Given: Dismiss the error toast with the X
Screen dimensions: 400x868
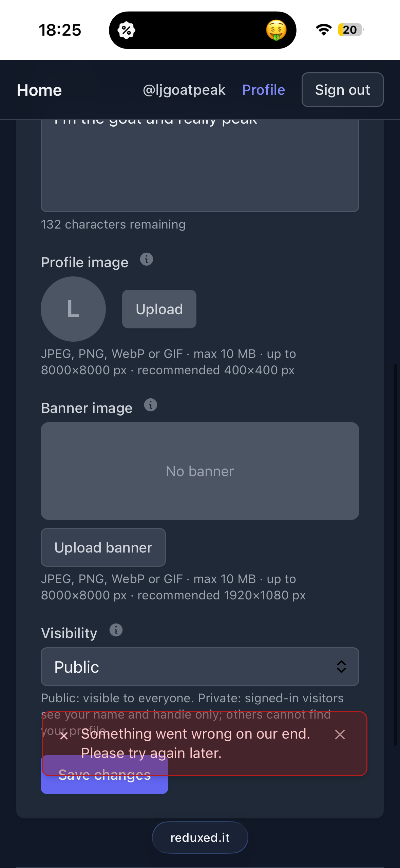Looking at the screenshot, I should [340, 735].
